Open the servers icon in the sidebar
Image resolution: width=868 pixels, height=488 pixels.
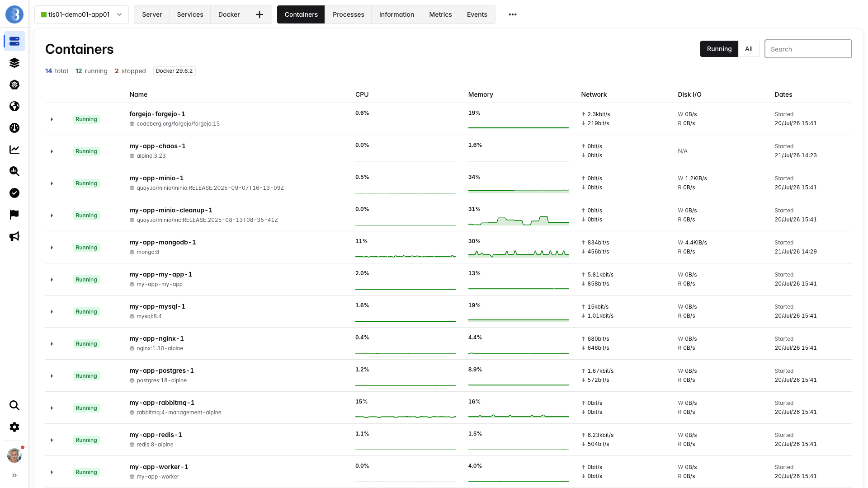pyautogui.click(x=14, y=41)
